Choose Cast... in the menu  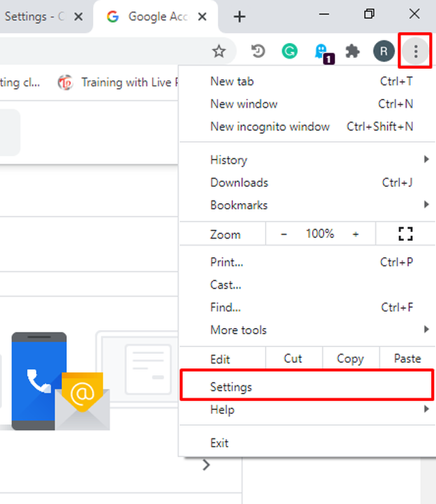[307, 285]
